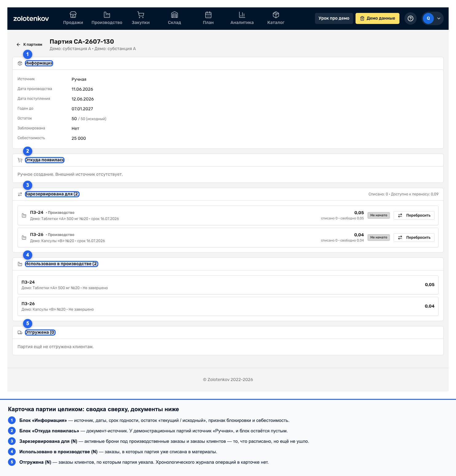Click Перебросить for ПЗ-26

[x=414, y=238]
